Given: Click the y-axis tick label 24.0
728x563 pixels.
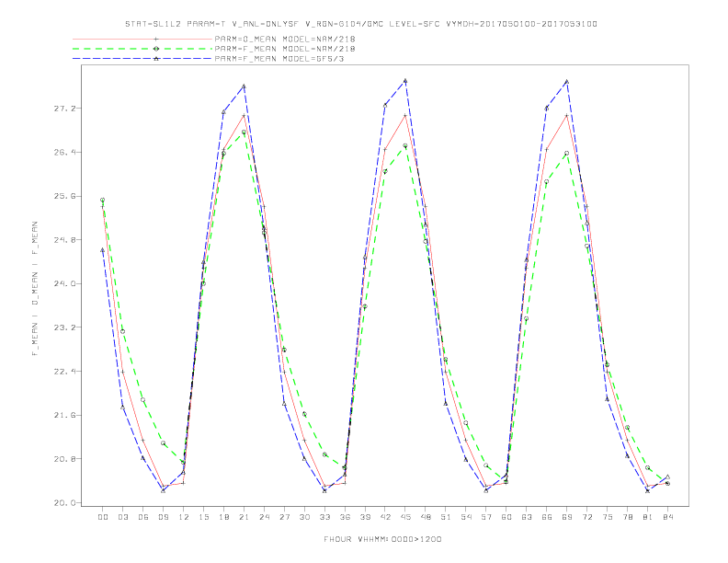Looking at the screenshot, I should (63, 283).
